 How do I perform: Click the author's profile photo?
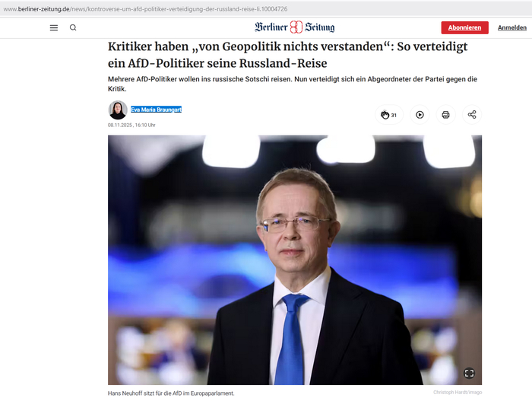coord(118,110)
